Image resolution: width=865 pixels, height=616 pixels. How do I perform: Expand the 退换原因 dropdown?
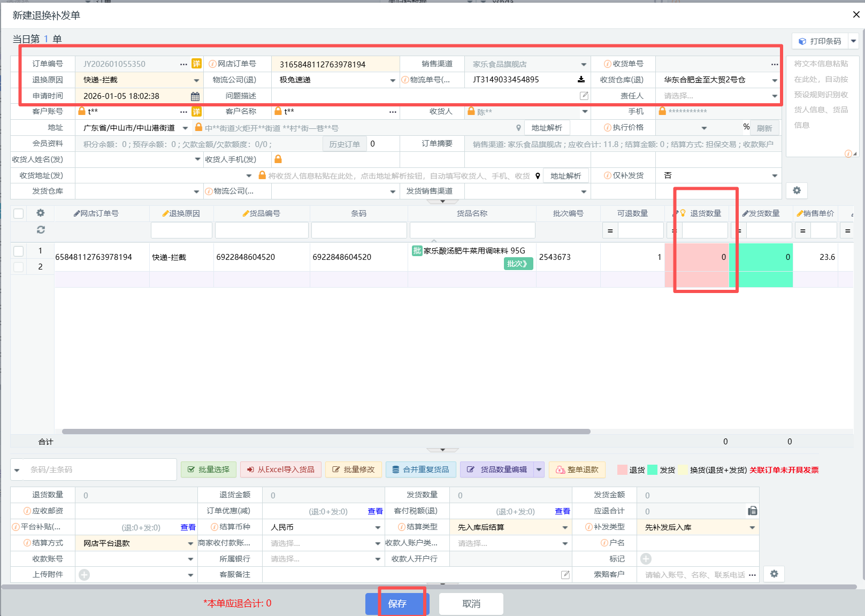196,80
